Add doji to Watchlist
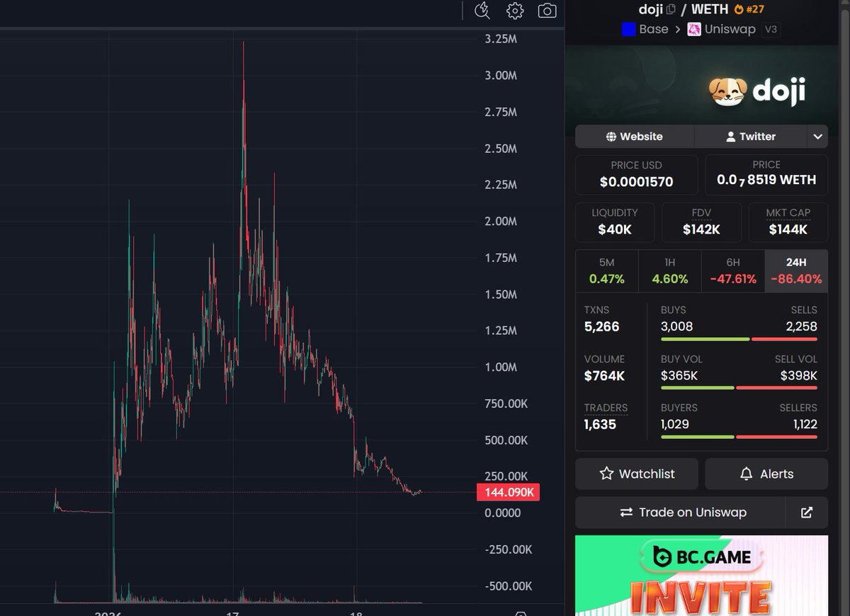 tap(637, 474)
